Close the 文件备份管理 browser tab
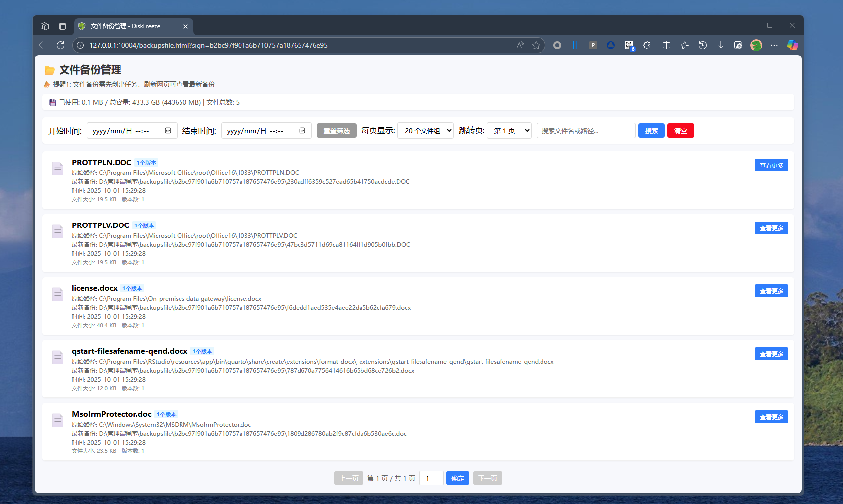This screenshot has height=504, width=843. pyautogui.click(x=185, y=26)
